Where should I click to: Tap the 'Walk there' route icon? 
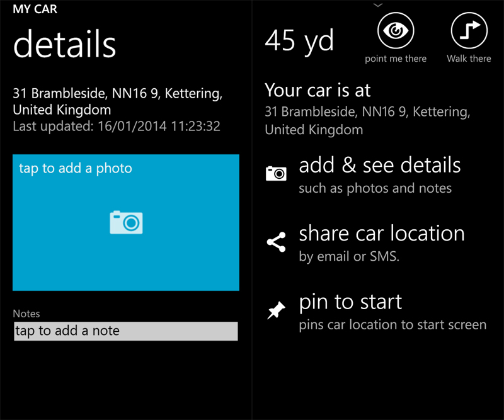(469, 29)
